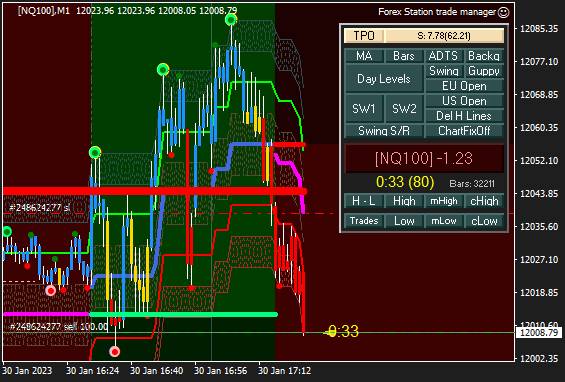The width and height of the screenshot is (565, 382).
Task: Toggle the Bars display button
Action: [404, 56]
